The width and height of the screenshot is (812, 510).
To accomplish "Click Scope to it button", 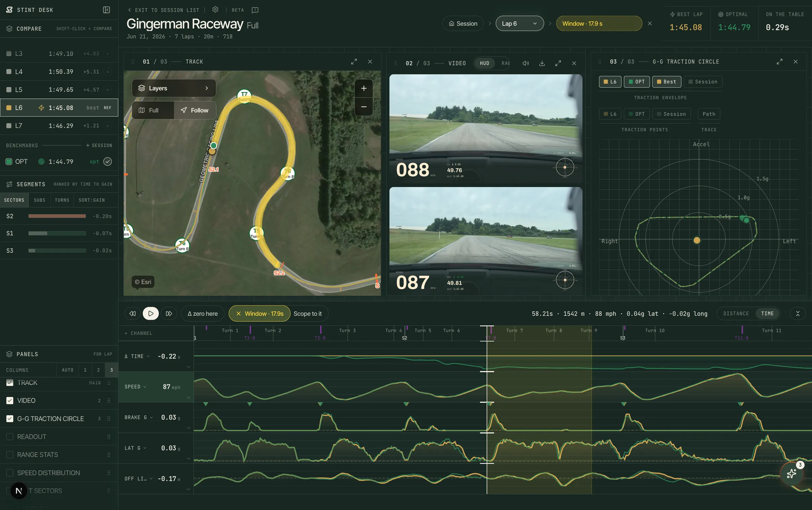I will tap(308, 313).
